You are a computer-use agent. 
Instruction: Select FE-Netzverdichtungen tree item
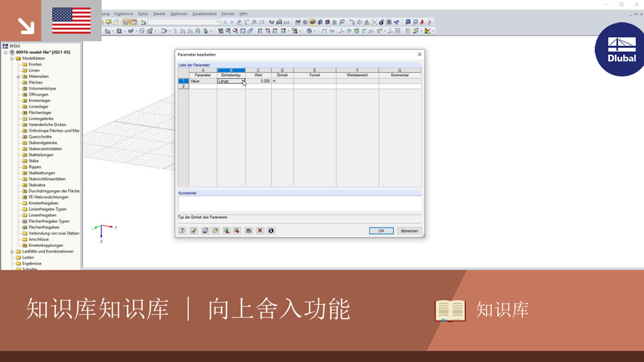(x=48, y=197)
